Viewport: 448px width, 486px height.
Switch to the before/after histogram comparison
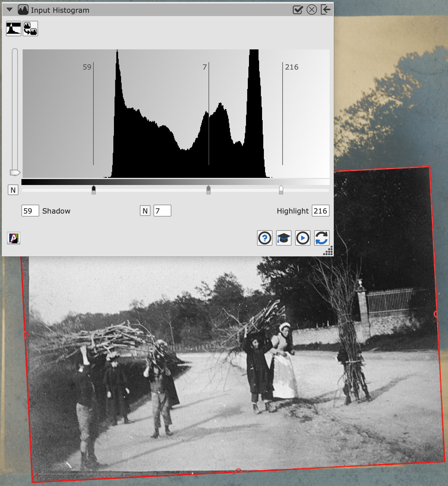pyautogui.click(x=30, y=29)
